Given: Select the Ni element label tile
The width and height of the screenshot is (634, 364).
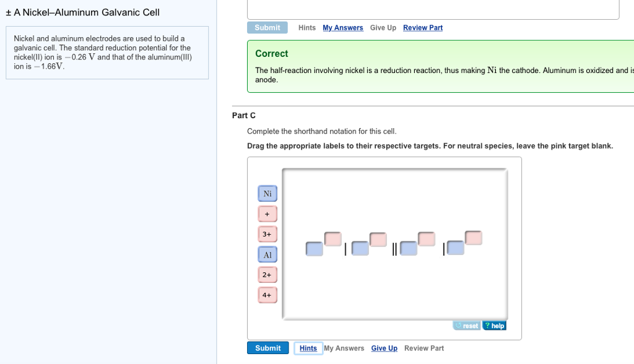Looking at the screenshot, I should click(267, 194).
